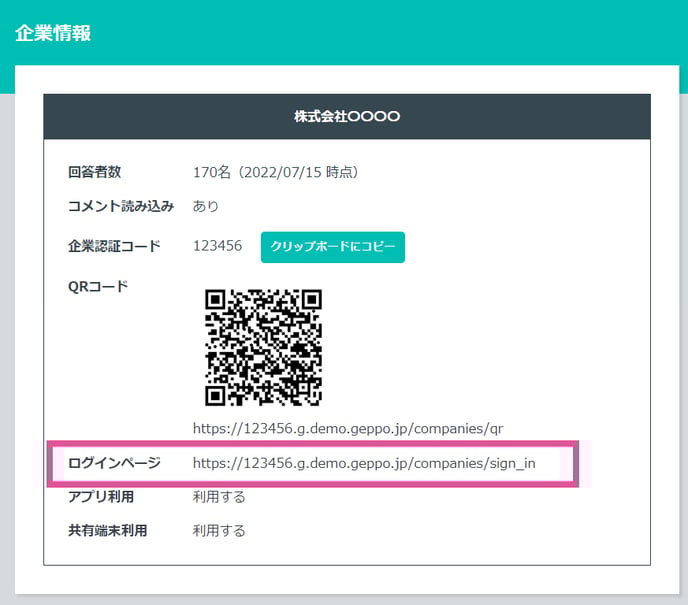Click the login page URL ending in sign_in
The width and height of the screenshot is (688, 605).
364,463
